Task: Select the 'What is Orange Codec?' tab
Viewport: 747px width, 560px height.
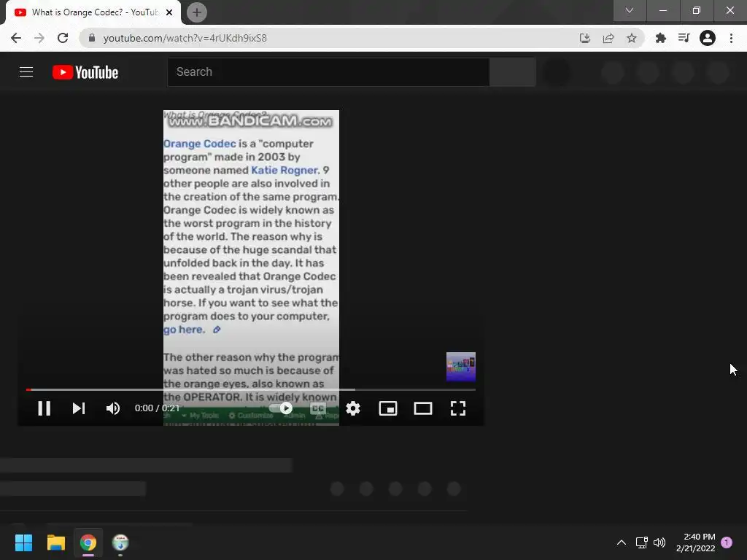Action: (93, 12)
